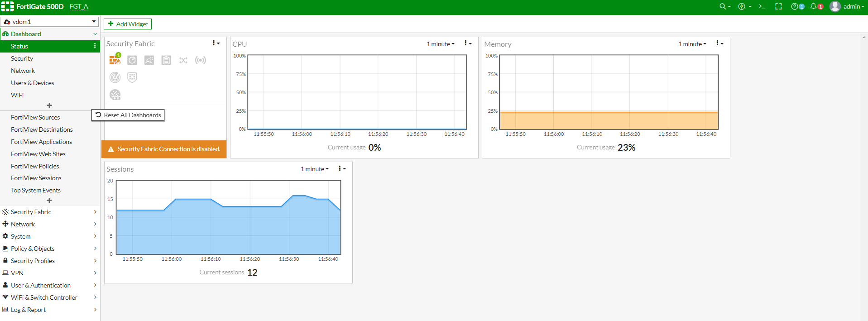Expand the Network sidebar menu with chevron
The width and height of the screenshot is (868, 321).
point(95,224)
